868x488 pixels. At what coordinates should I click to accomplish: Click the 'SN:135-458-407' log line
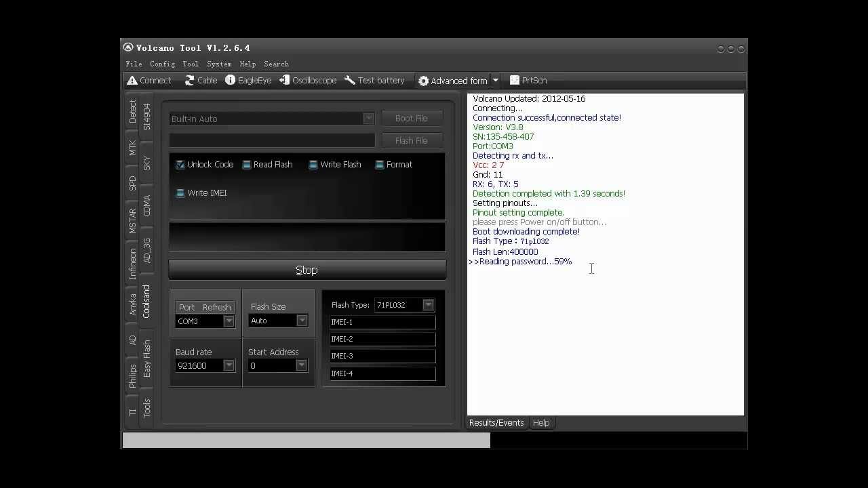pos(503,137)
